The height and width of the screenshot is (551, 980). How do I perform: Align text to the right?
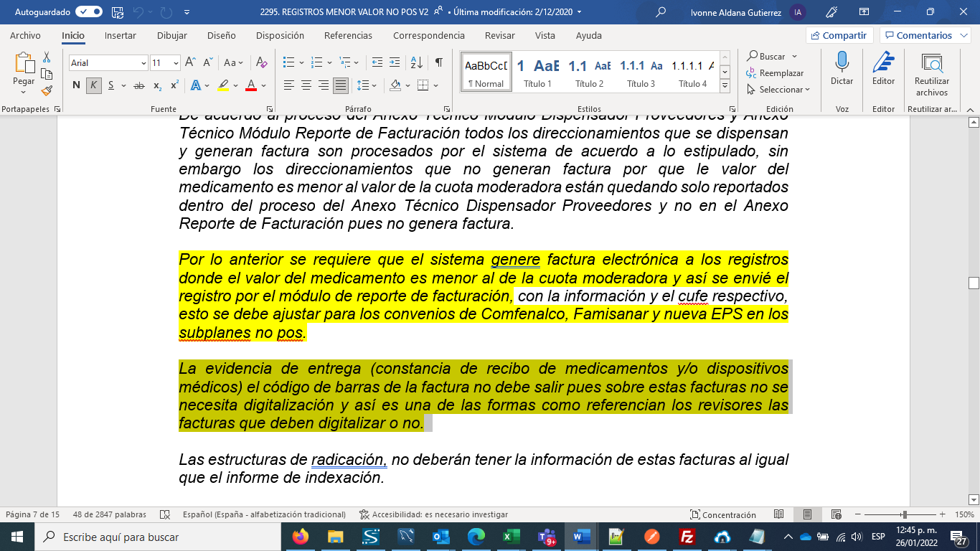[324, 85]
